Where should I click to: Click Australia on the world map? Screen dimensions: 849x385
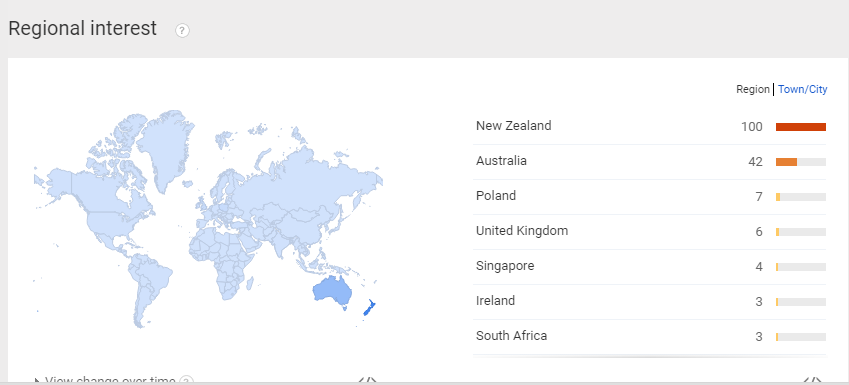pyautogui.click(x=332, y=289)
